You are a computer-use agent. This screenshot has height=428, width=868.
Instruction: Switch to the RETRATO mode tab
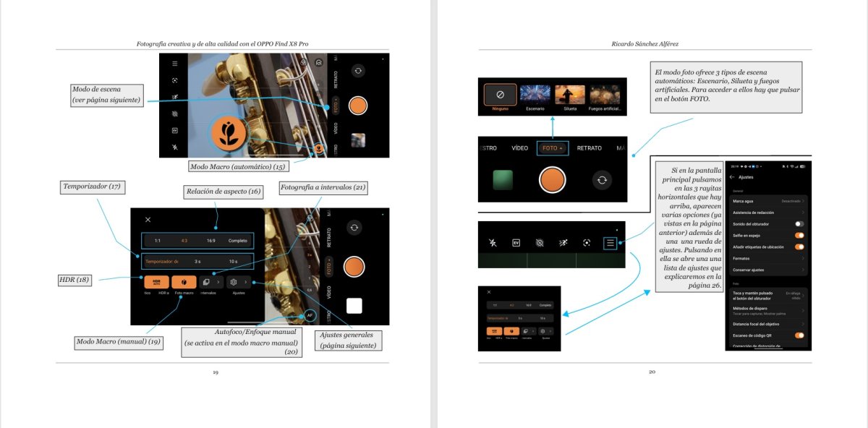pyautogui.click(x=590, y=148)
